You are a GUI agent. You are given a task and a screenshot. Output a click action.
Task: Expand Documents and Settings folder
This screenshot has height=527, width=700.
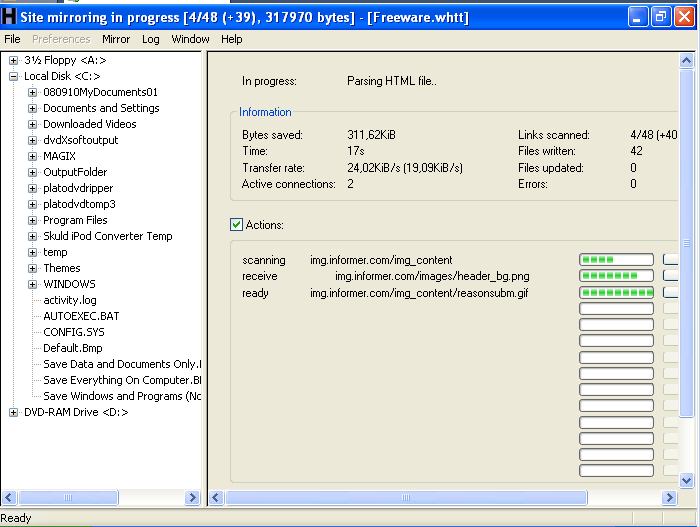32,109
